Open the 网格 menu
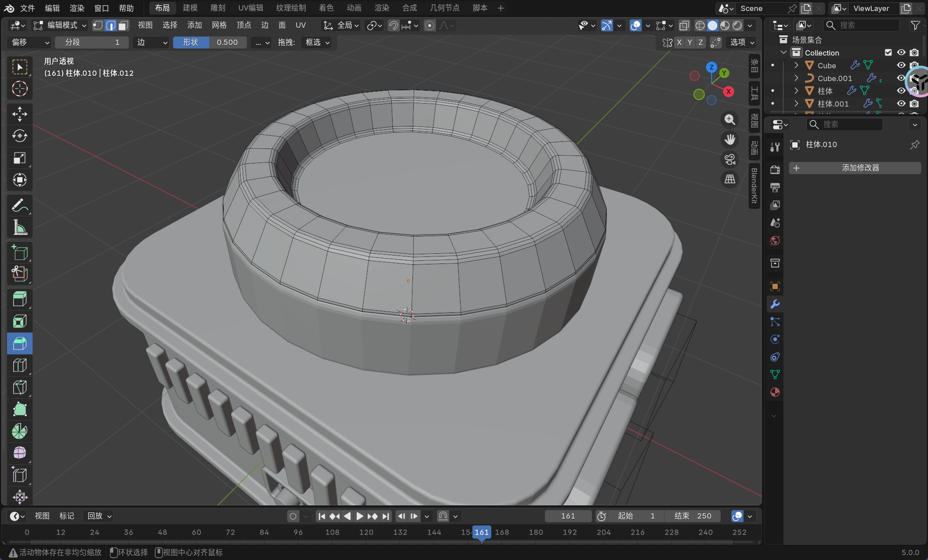The height and width of the screenshot is (560, 928). (219, 26)
